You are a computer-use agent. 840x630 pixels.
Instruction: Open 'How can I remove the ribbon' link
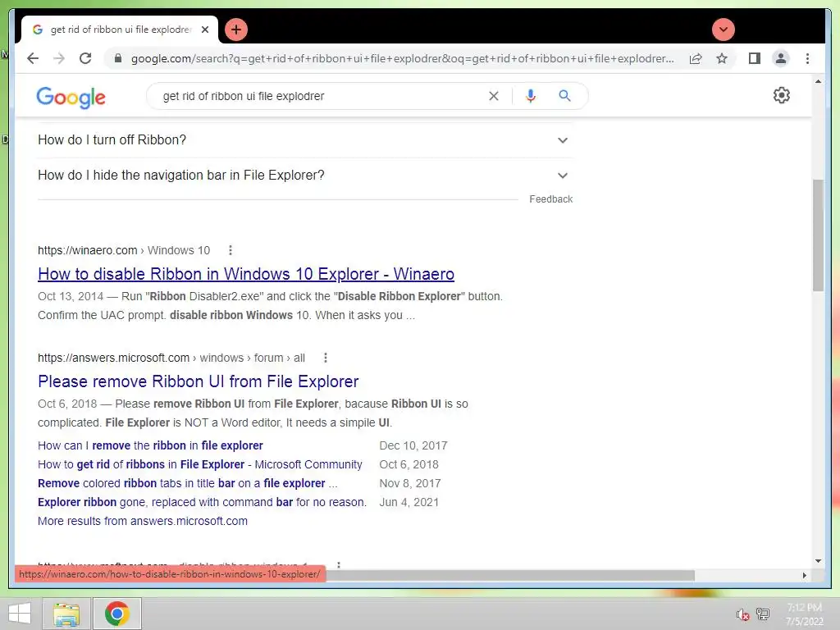151,445
